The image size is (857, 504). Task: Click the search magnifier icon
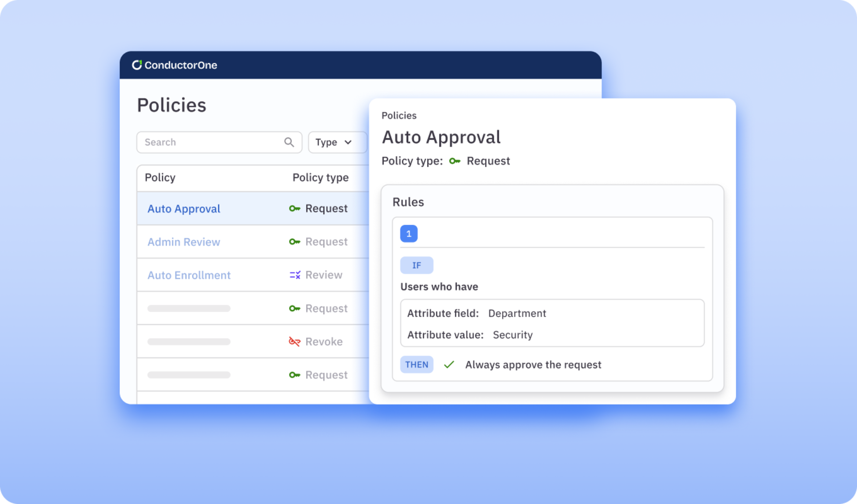coord(289,142)
